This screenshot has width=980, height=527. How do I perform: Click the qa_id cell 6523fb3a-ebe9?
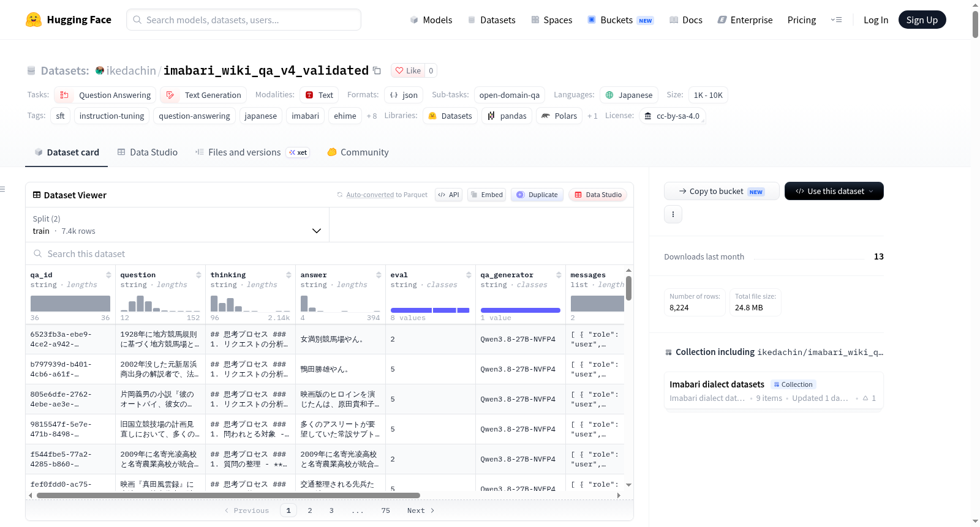coord(70,339)
